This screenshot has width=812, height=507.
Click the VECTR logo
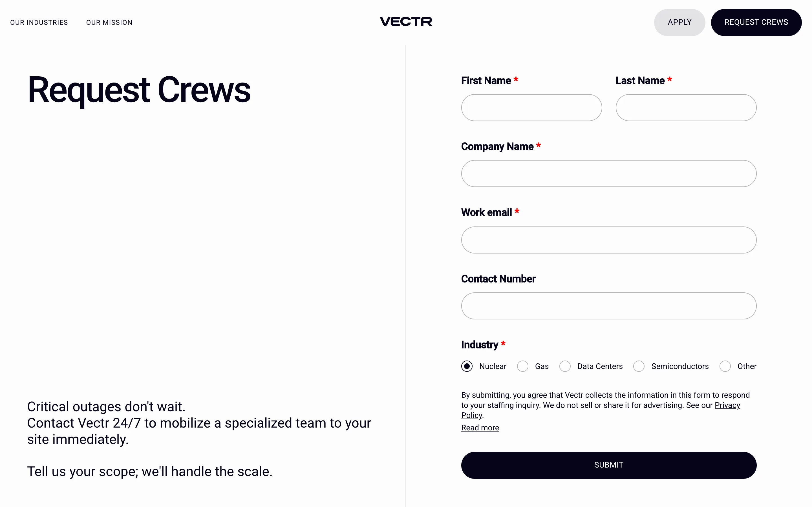(x=406, y=22)
